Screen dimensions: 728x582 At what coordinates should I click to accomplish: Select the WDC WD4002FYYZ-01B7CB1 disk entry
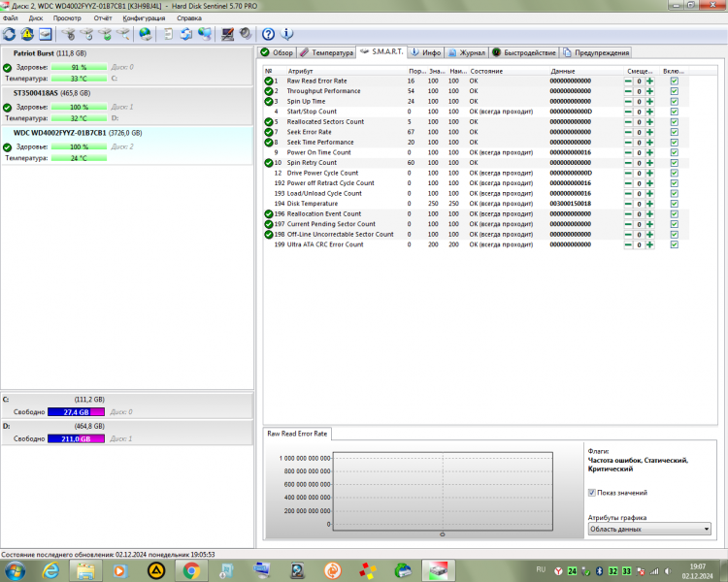pos(127,145)
